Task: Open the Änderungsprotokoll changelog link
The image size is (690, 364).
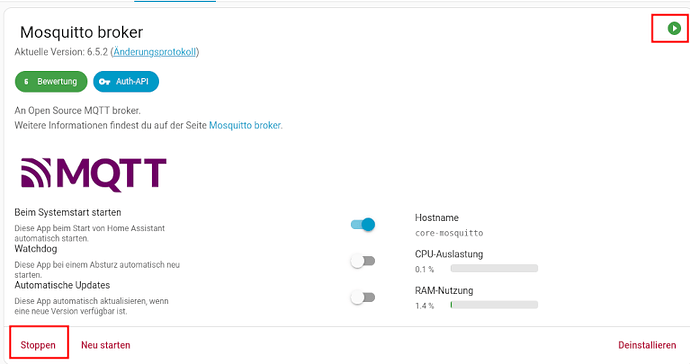Action: [x=154, y=52]
